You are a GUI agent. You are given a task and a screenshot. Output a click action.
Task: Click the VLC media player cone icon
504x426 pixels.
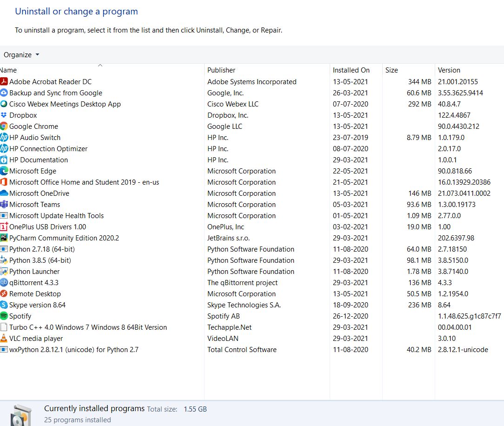(x=4, y=338)
